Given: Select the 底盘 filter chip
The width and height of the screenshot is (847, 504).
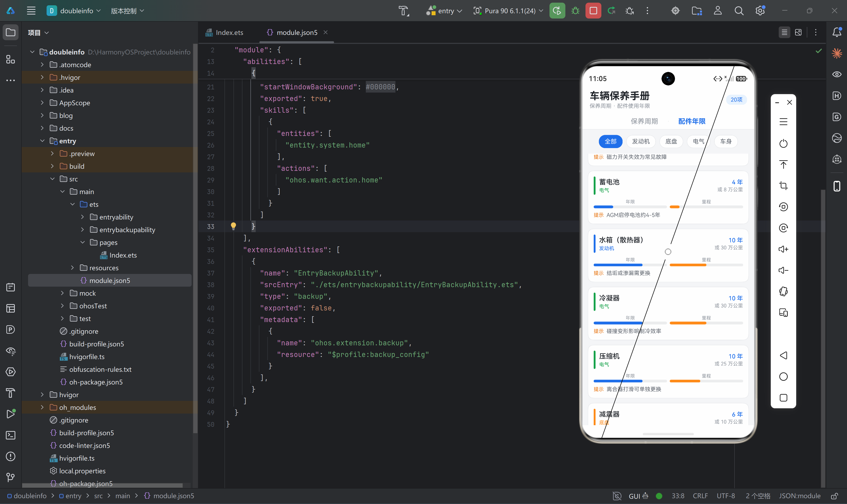Looking at the screenshot, I should 671,141.
